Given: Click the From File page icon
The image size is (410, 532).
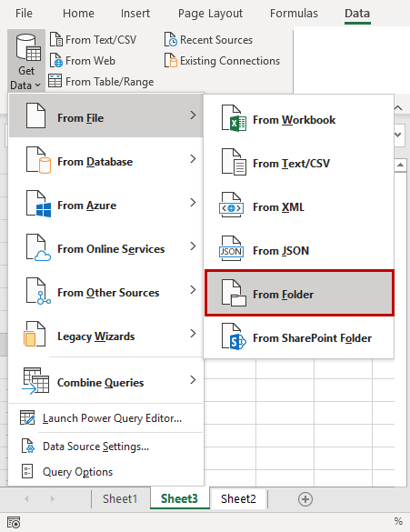Looking at the screenshot, I should (x=36, y=116).
